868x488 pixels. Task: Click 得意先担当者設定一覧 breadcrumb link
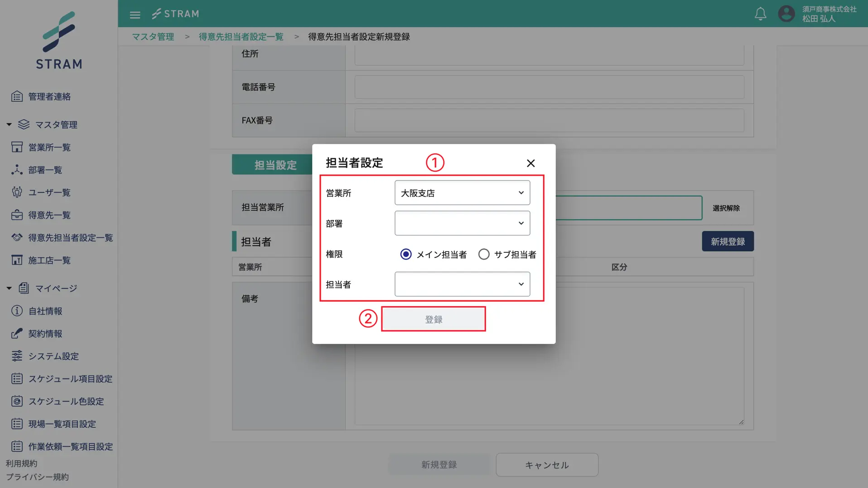[x=241, y=37]
